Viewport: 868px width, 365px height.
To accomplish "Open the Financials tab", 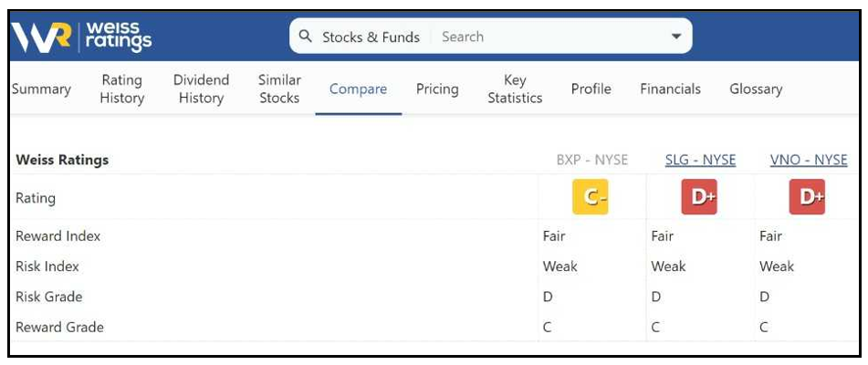I will (670, 89).
